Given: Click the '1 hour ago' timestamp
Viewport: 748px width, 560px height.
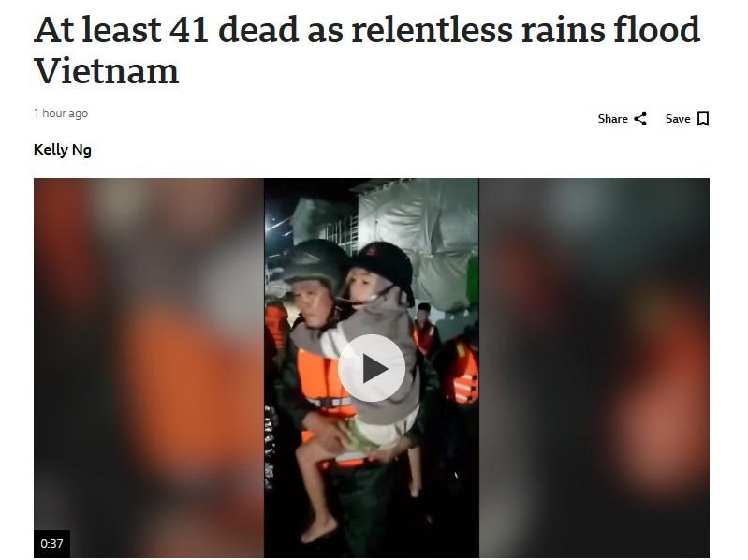Looking at the screenshot, I should 61,113.
